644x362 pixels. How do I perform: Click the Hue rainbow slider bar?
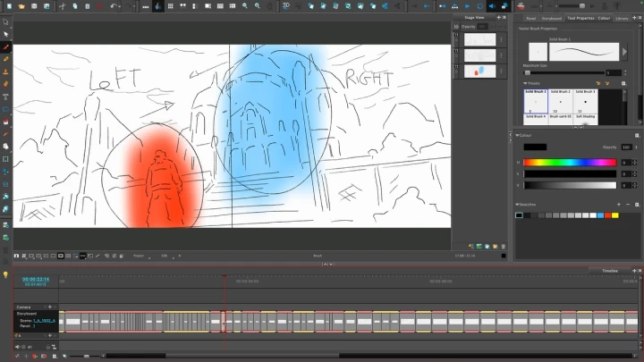(x=569, y=162)
